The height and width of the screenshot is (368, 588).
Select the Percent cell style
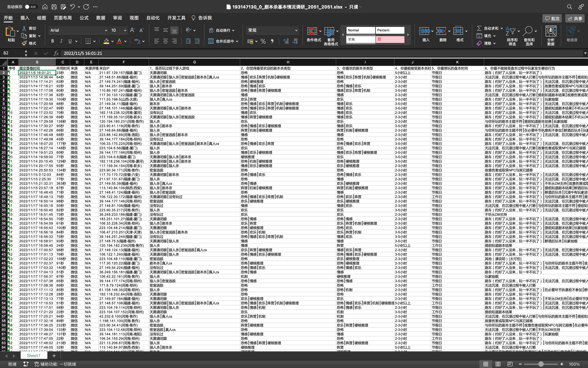pos(390,30)
